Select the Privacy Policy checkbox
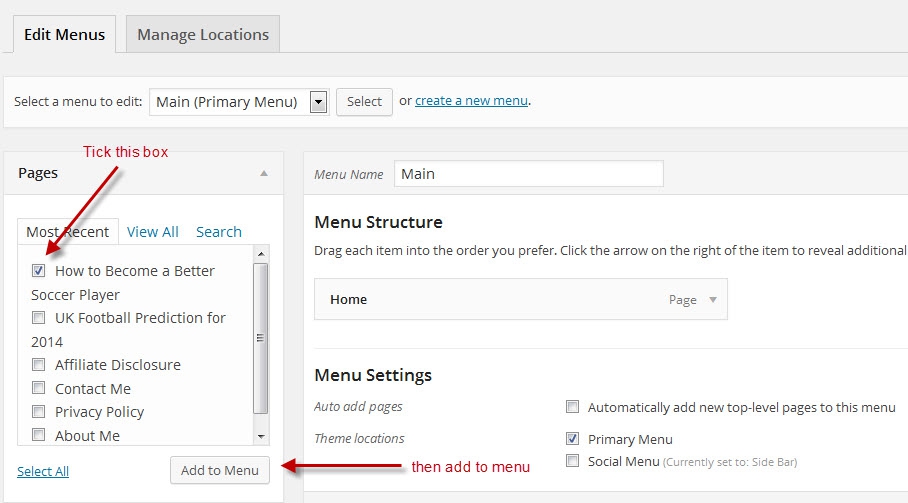 pos(39,411)
